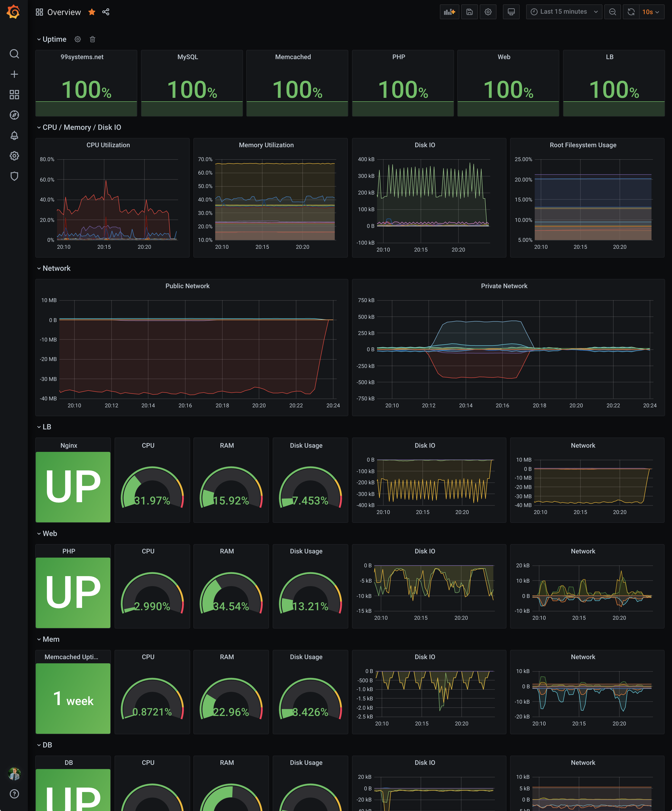672x811 pixels.
Task: Open the Last 15 minutes time range dropdown
Action: pyautogui.click(x=563, y=11)
